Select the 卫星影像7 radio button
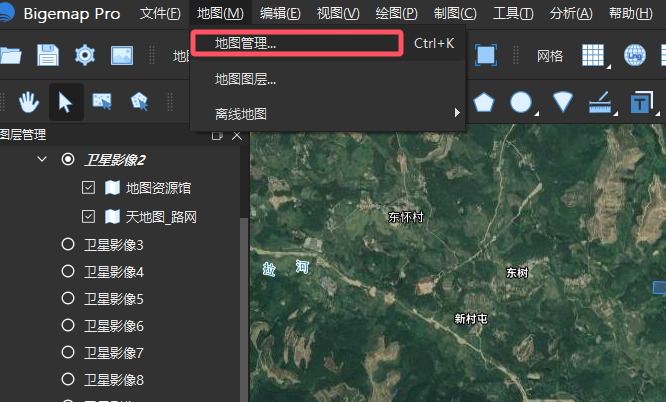Image resolution: width=666 pixels, height=402 pixels. point(68,352)
